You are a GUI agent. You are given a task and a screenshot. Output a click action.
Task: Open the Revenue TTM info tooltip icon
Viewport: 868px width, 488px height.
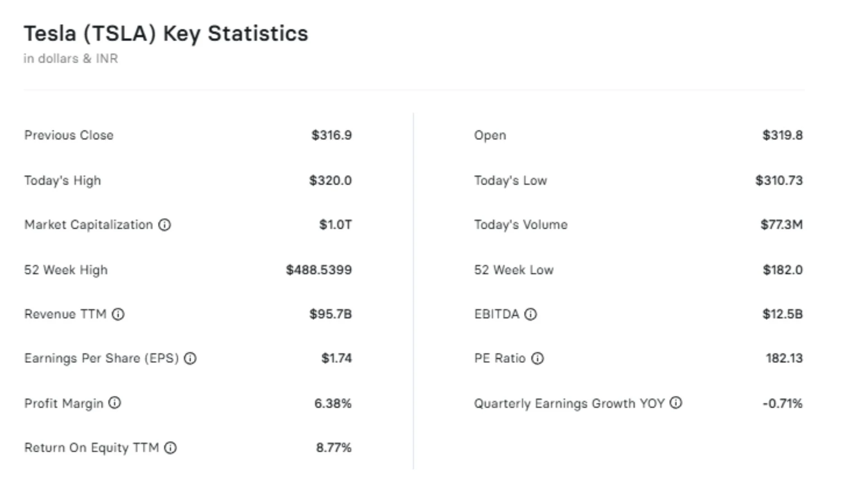click(x=118, y=314)
